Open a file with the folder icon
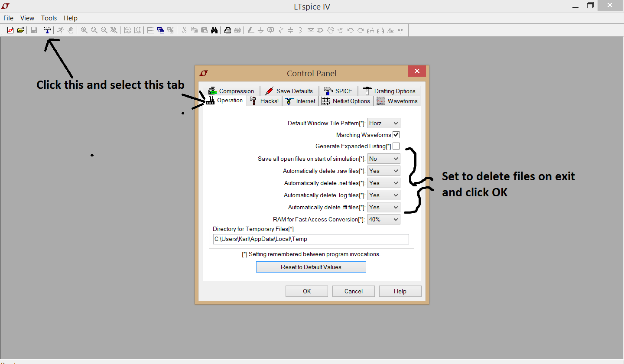Screen dimensions: 624x364 pyautogui.click(x=20, y=30)
